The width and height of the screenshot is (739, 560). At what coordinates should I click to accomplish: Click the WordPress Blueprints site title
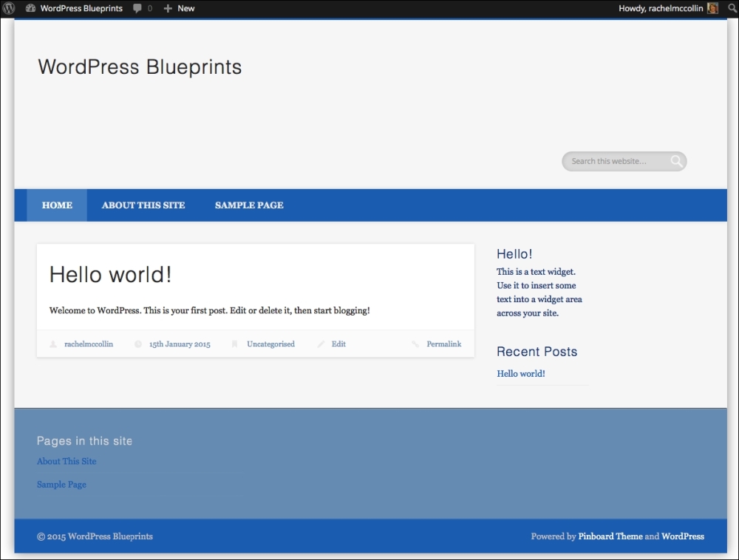(x=140, y=67)
